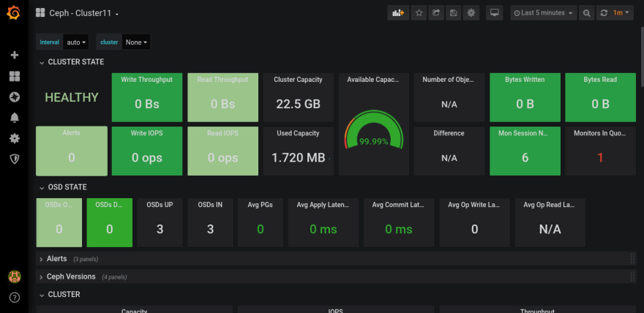Click the (4 panels) label on Ceph Versions
This screenshot has height=313, width=644.
(x=114, y=277)
